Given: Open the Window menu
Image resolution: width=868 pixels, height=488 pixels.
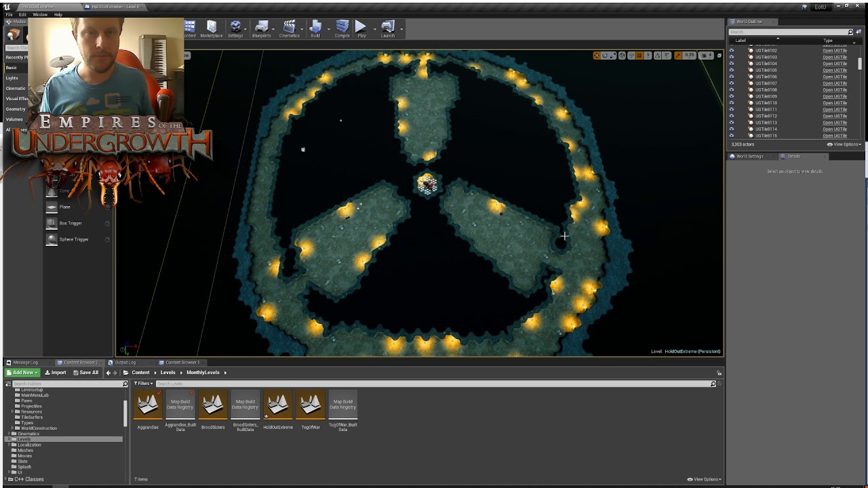Looking at the screenshot, I should tap(40, 14).
